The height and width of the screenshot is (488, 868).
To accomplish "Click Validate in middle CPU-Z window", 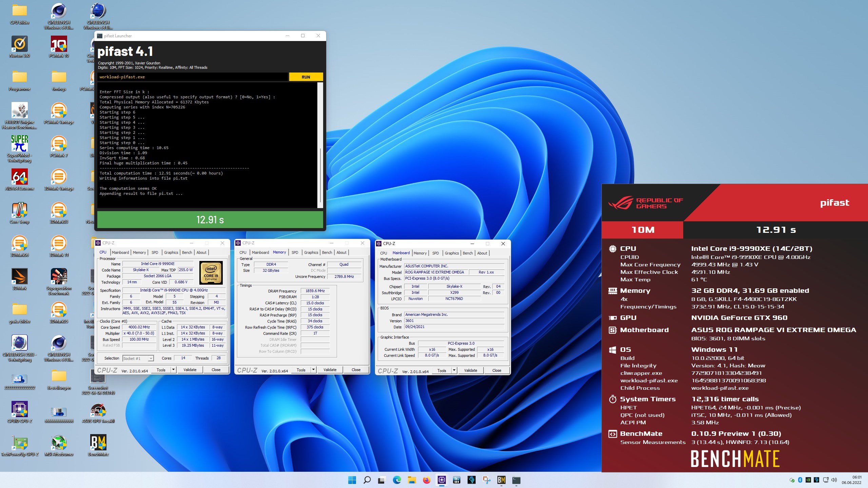I will pyautogui.click(x=330, y=370).
